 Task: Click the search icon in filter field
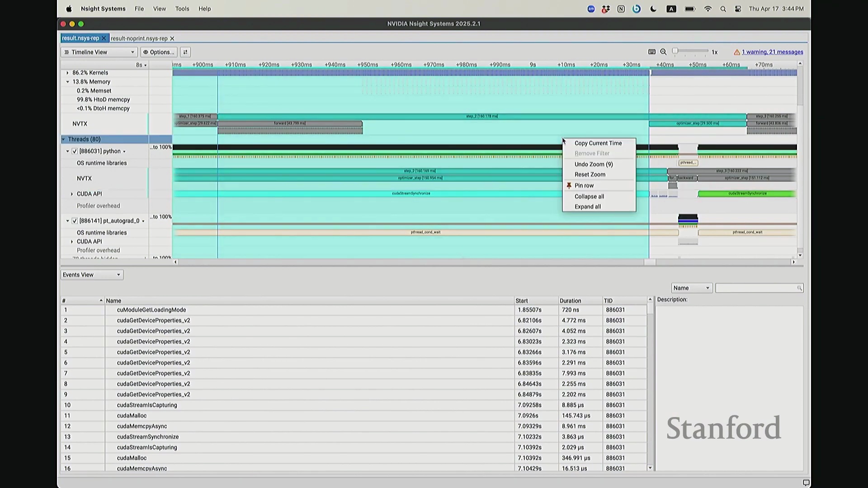click(799, 288)
